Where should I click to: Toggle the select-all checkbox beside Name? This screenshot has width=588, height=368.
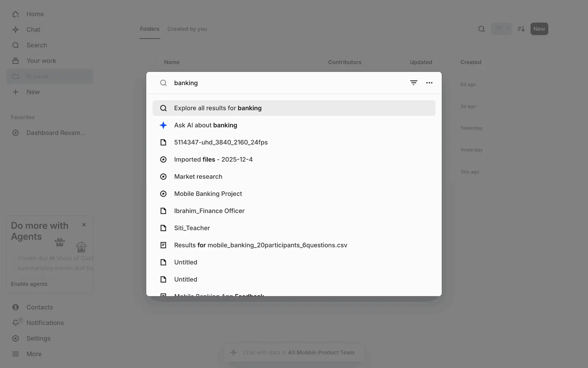point(153,62)
